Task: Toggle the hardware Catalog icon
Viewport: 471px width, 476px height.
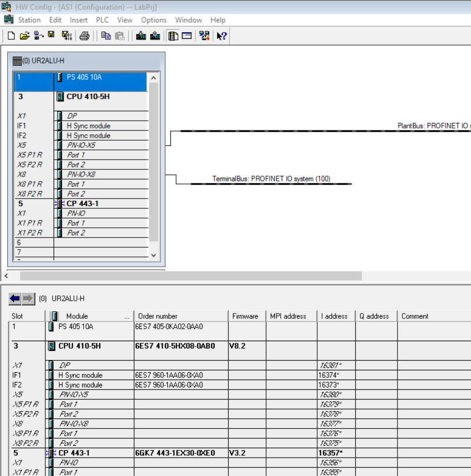Action: pyautogui.click(x=173, y=36)
